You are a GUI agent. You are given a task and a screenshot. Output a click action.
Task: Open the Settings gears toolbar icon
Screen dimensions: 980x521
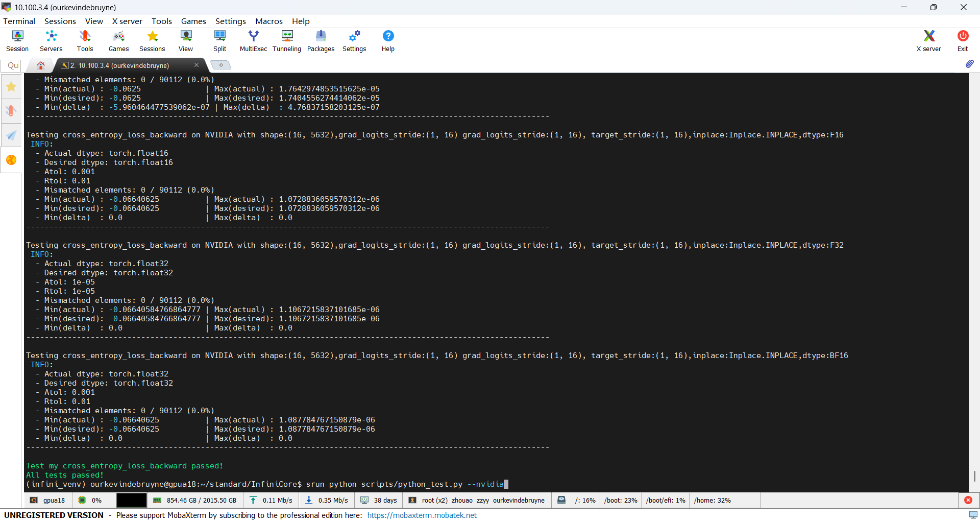point(354,41)
